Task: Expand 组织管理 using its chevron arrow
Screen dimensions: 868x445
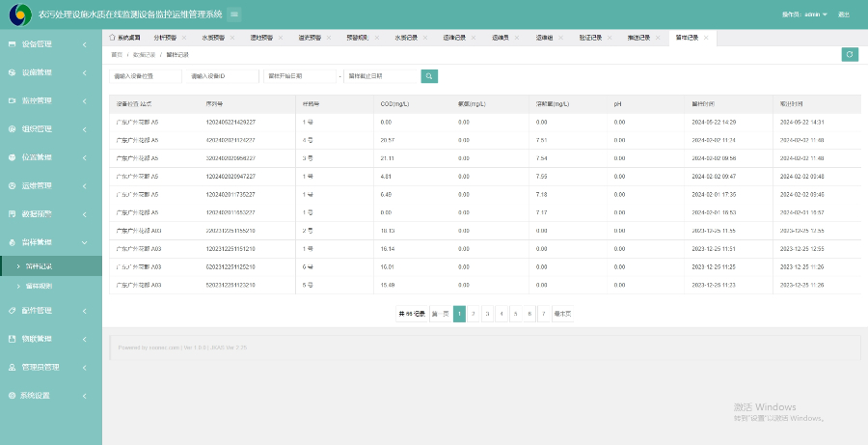Action: point(85,129)
